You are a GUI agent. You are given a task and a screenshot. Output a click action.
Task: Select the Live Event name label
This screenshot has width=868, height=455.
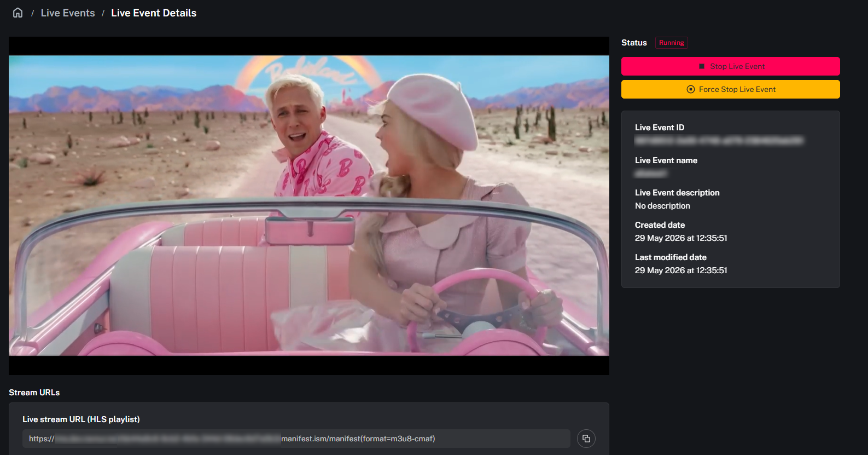click(666, 160)
